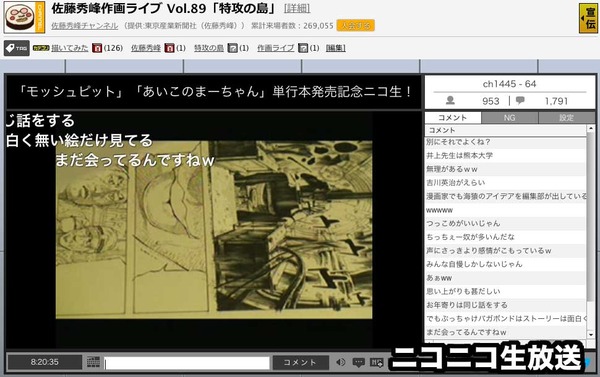Click the manga drawing video area
600x377 pixels.
coord(214,230)
